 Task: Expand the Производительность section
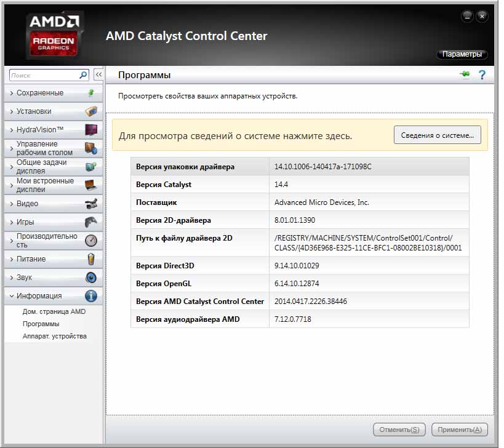54,241
